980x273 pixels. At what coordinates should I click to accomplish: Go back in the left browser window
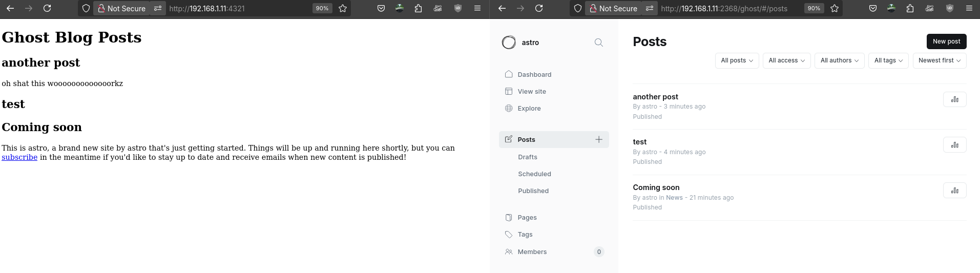(10, 8)
